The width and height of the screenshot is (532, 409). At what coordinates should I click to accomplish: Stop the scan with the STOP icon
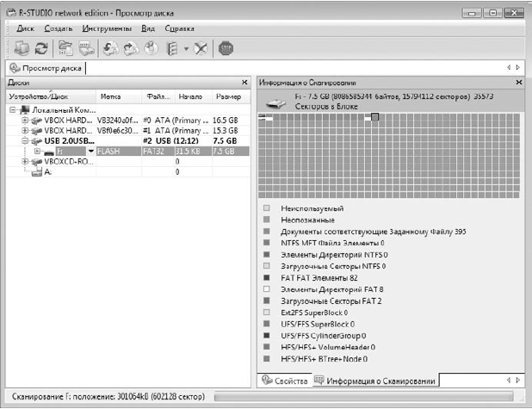tap(226, 48)
